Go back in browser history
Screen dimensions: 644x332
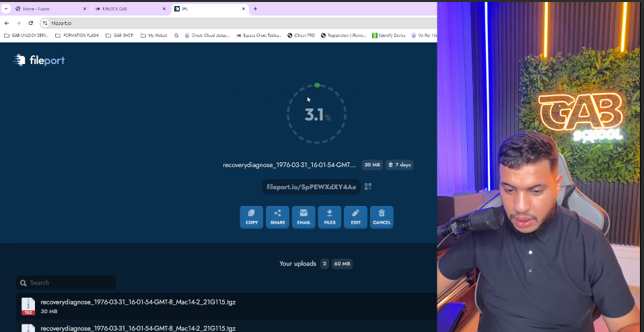(7, 23)
